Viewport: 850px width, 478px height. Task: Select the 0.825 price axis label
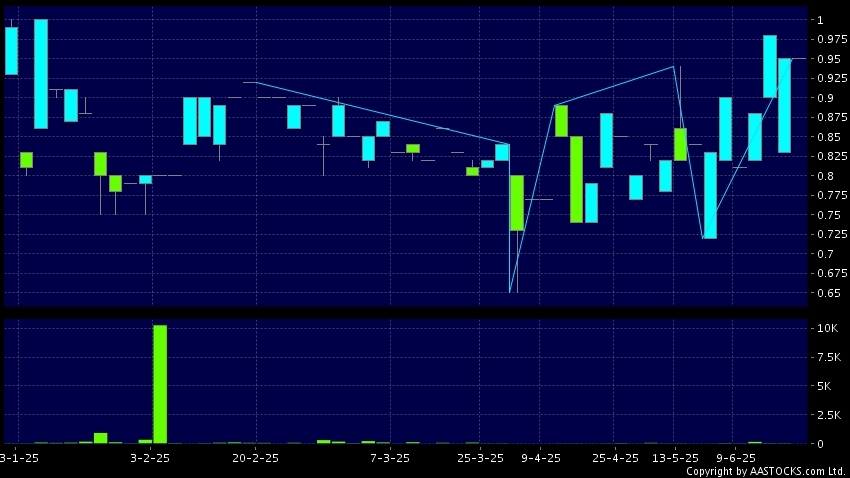point(833,157)
